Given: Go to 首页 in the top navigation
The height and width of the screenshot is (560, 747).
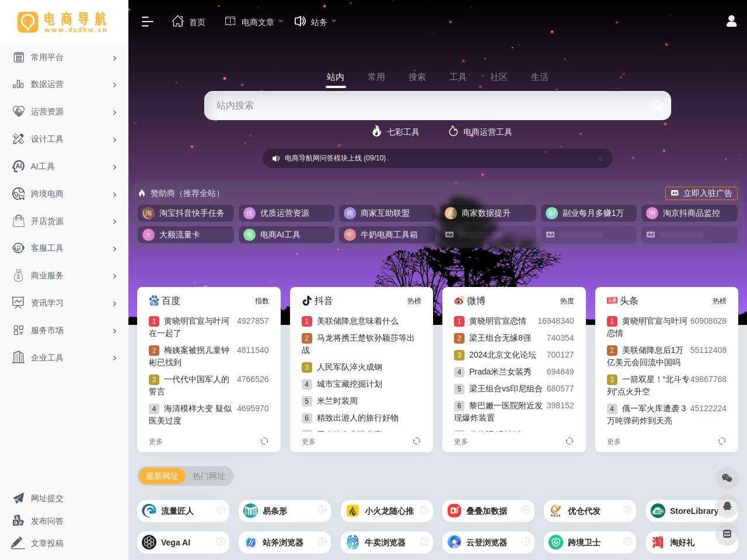Looking at the screenshot, I should coord(189,22).
